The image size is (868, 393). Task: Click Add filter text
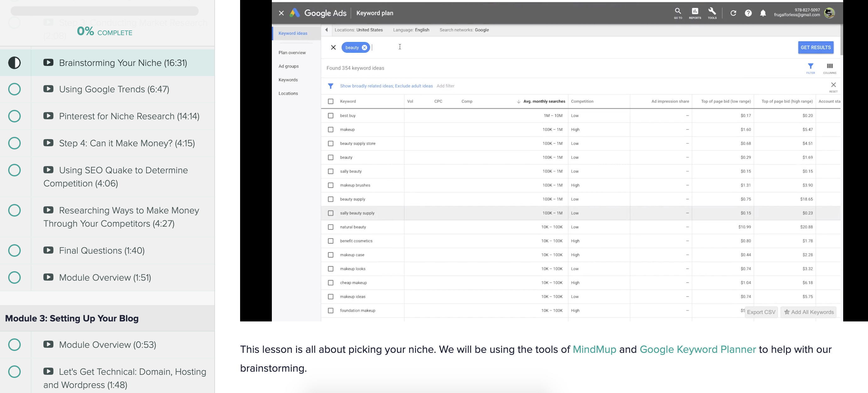pyautogui.click(x=445, y=86)
